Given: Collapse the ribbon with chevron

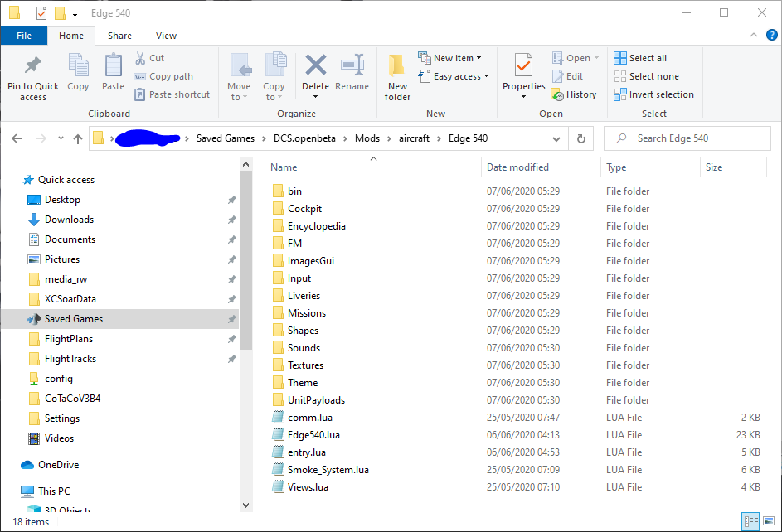Looking at the screenshot, I should coord(754,35).
